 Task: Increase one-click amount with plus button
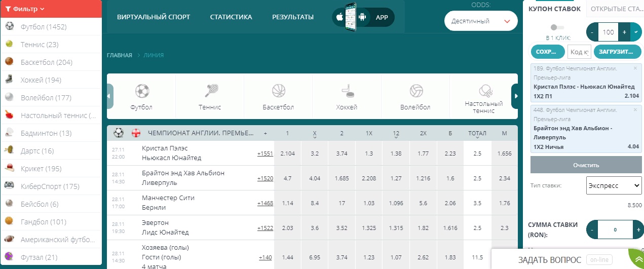[x=624, y=32]
